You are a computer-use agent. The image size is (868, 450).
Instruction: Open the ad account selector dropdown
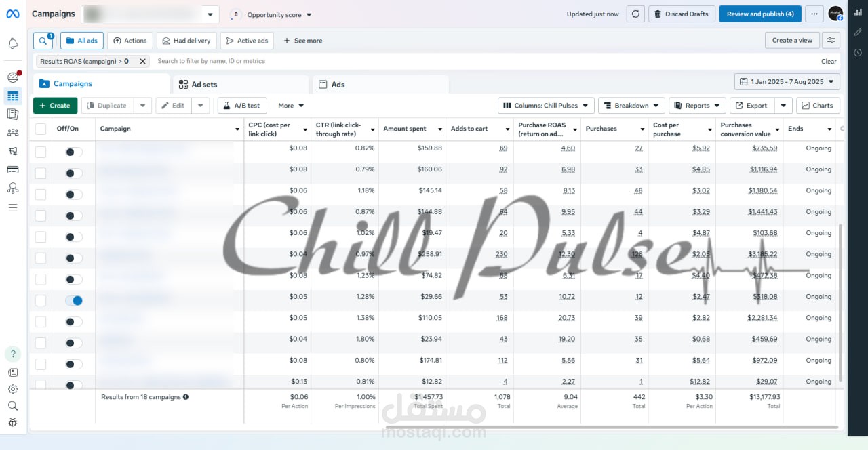[x=150, y=14]
